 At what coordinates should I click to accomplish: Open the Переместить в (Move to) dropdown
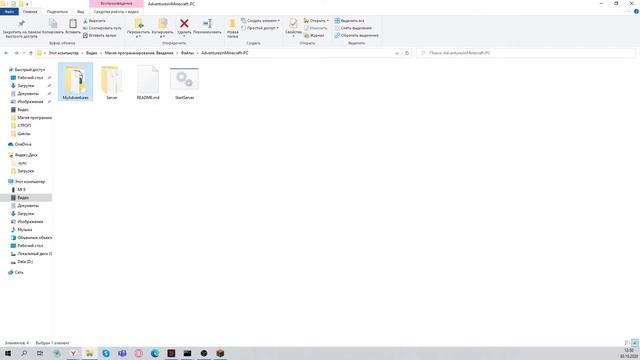pyautogui.click(x=138, y=29)
